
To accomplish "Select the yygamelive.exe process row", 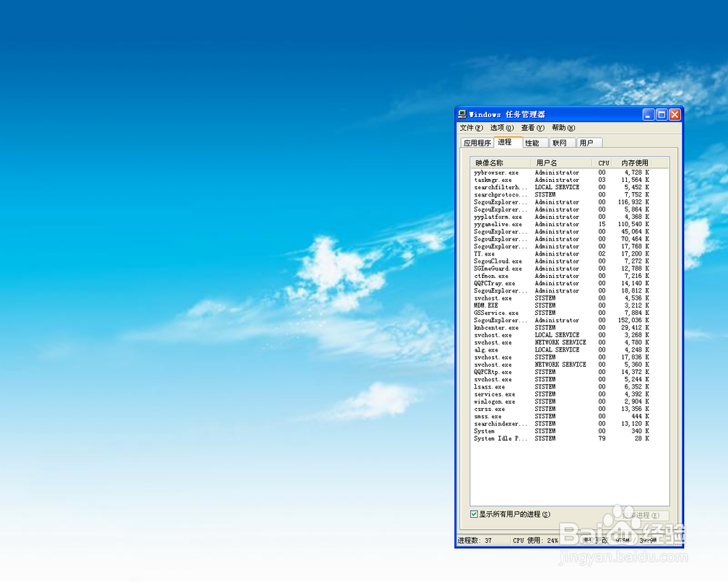I will 561,224.
